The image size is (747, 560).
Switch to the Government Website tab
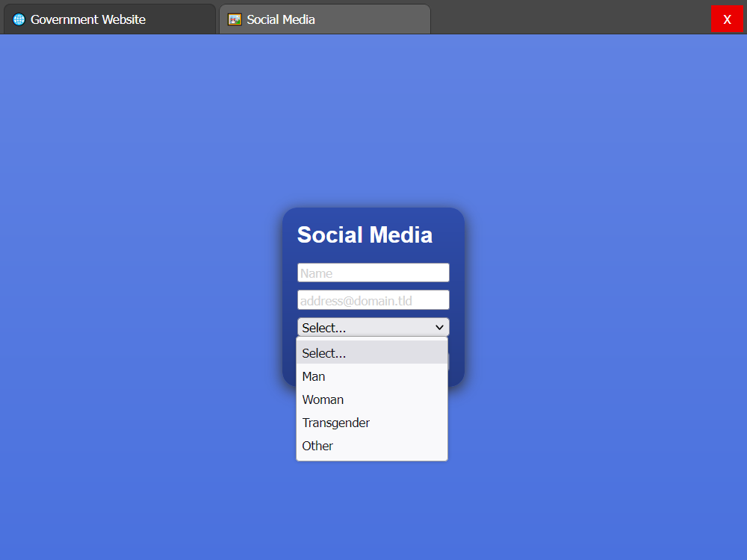pos(109,19)
